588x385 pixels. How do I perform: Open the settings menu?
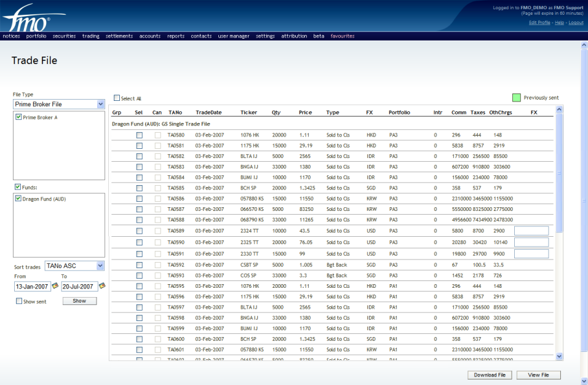[266, 36]
